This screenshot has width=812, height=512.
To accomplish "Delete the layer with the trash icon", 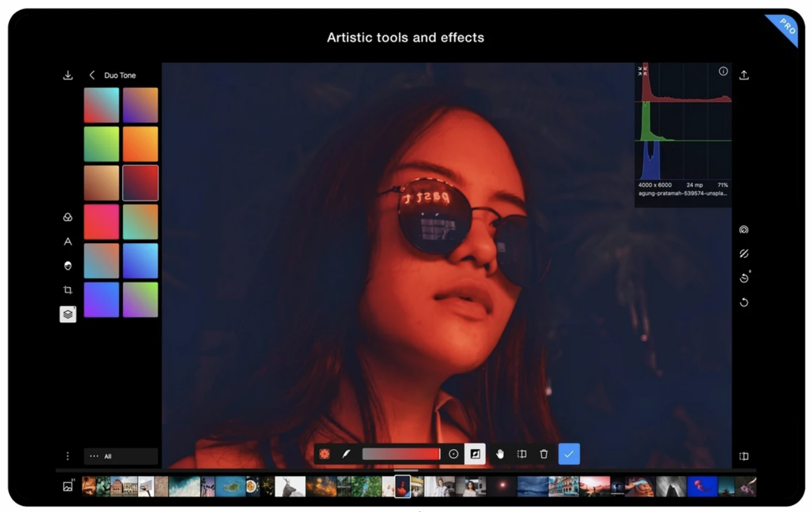I will pos(544,454).
